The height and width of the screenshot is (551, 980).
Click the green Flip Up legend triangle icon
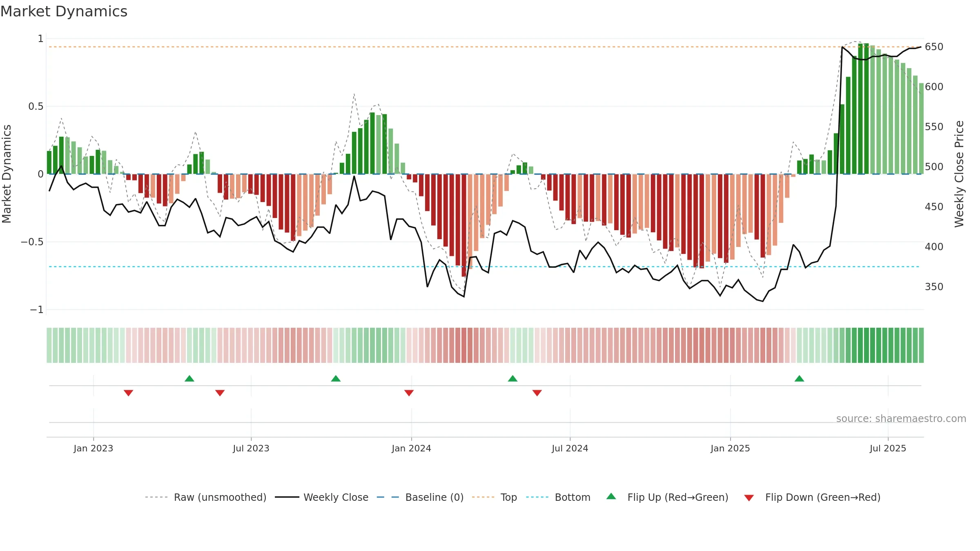click(x=611, y=496)
